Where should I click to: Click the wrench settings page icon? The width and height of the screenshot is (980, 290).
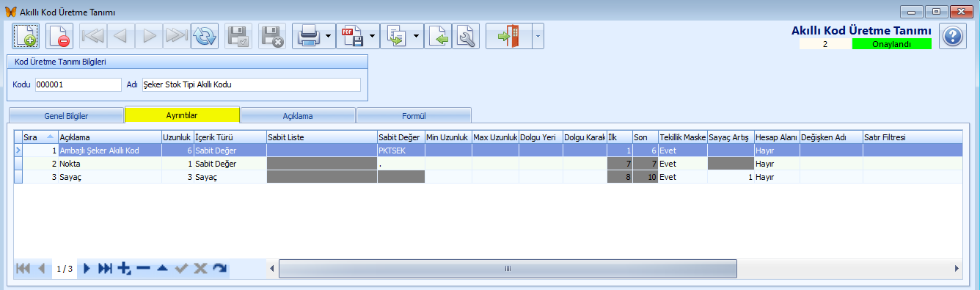coord(466,35)
